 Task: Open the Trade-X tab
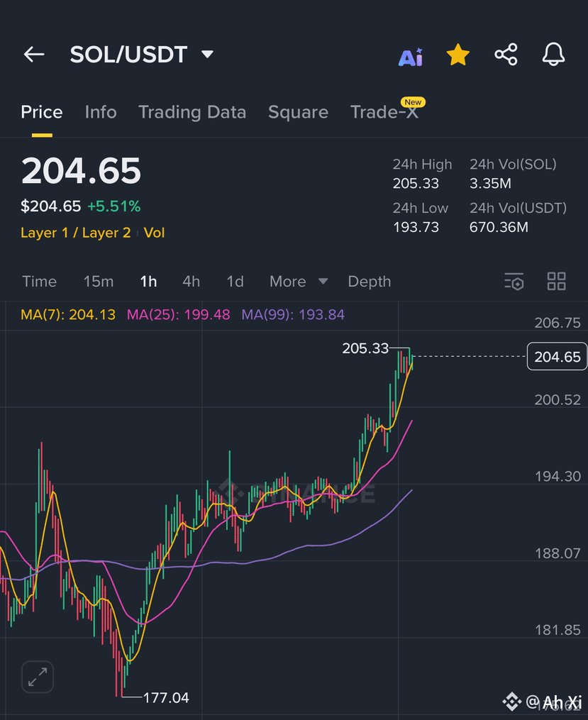(384, 112)
